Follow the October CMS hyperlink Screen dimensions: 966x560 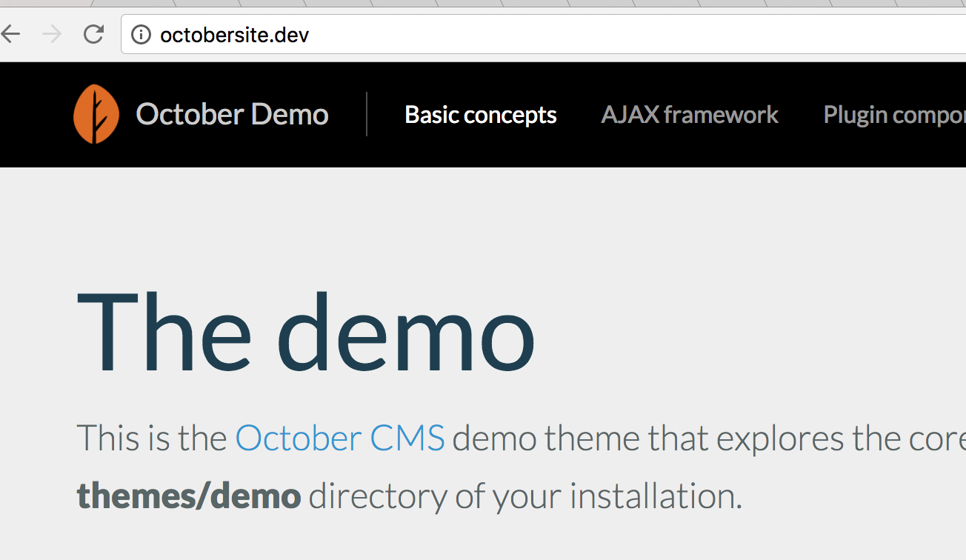[x=340, y=438]
